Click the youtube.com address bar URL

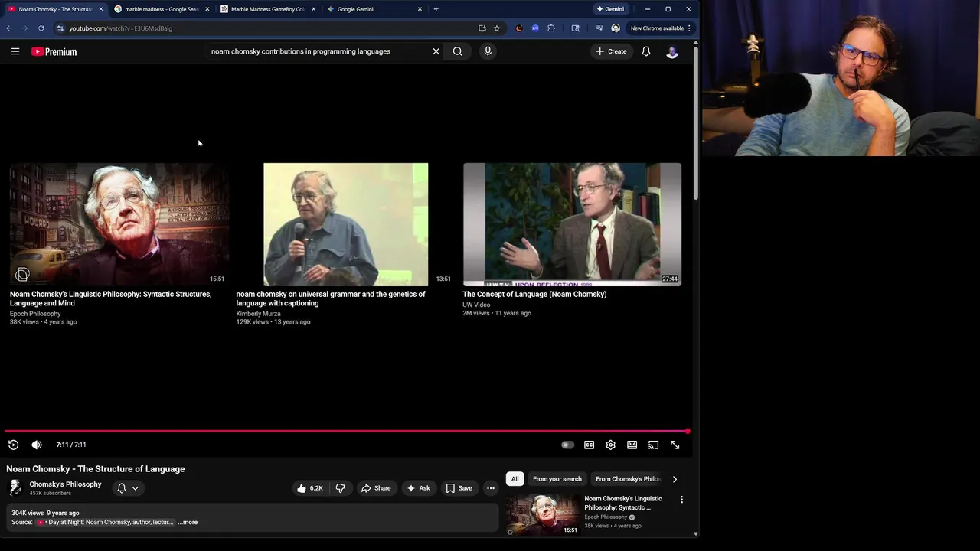click(x=120, y=28)
